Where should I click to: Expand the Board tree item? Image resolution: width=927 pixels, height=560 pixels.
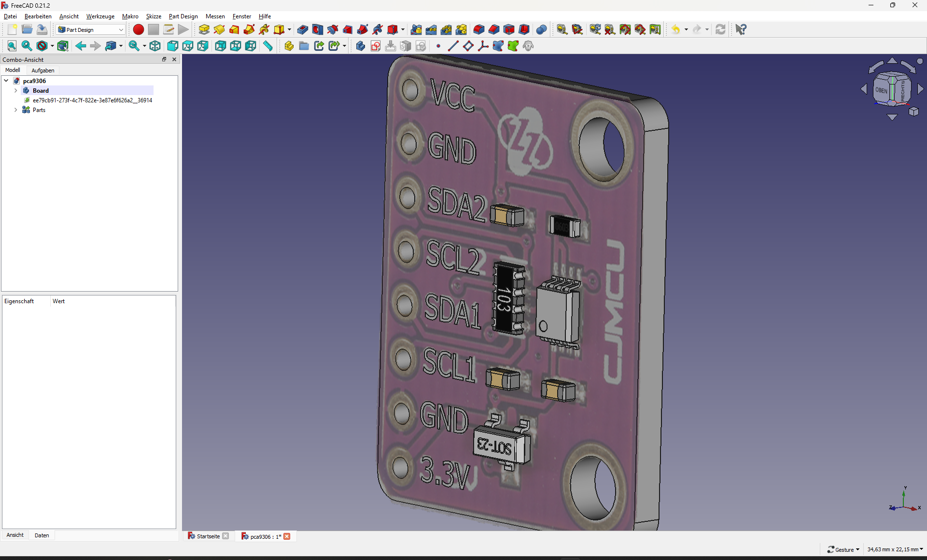coord(15,90)
